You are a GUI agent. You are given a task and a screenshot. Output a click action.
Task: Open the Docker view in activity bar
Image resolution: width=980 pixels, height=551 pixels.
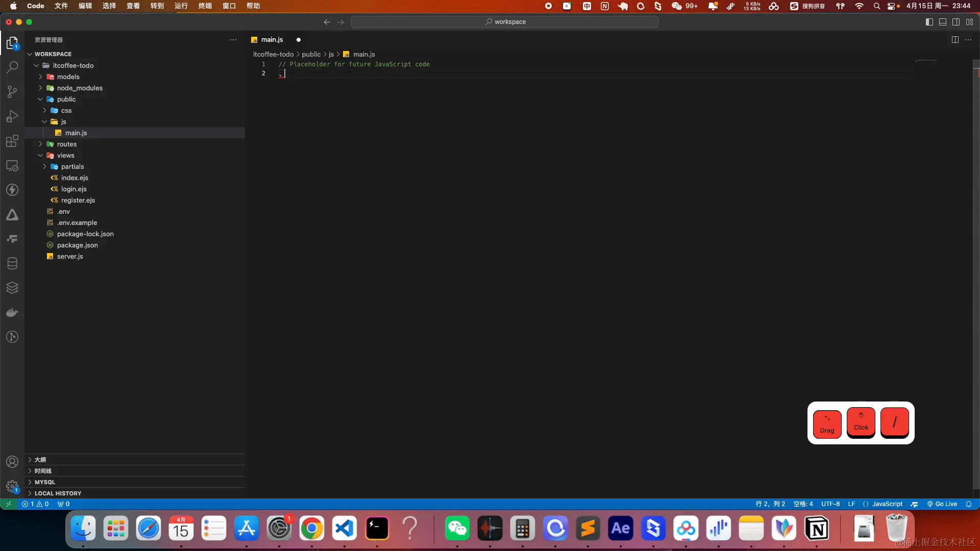(x=12, y=312)
